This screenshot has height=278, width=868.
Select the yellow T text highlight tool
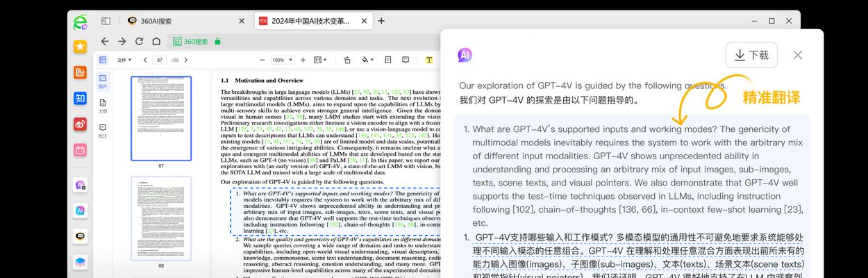click(429, 60)
